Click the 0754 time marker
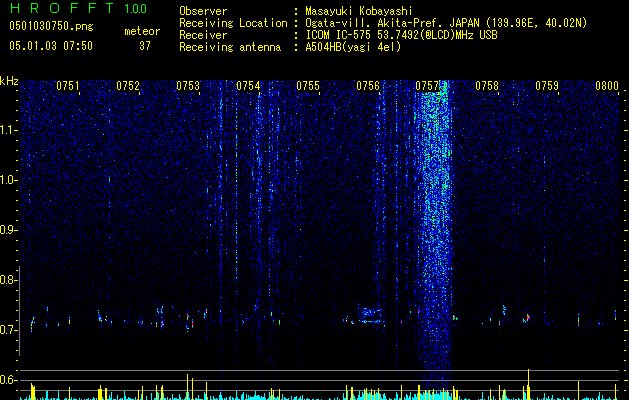Image resolution: width=629 pixels, height=400 pixels. pyautogui.click(x=248, y=86)
